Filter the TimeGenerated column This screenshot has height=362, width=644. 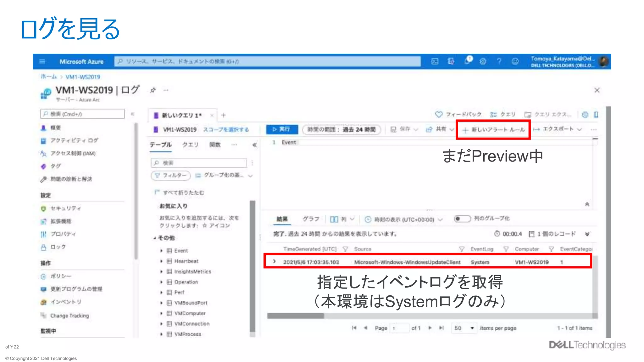[x=345, y=249]
